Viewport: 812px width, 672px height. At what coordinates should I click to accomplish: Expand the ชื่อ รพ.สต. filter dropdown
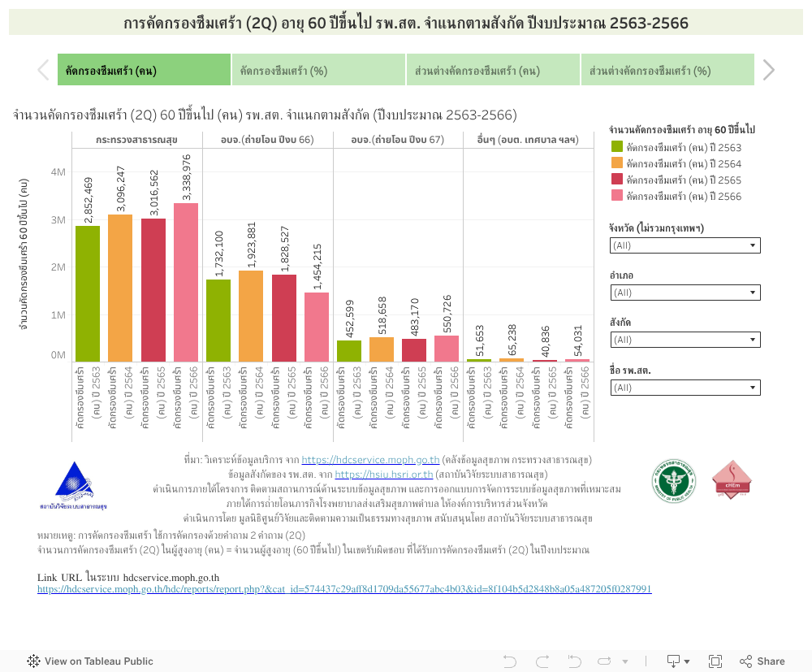[x=685, y=388]
